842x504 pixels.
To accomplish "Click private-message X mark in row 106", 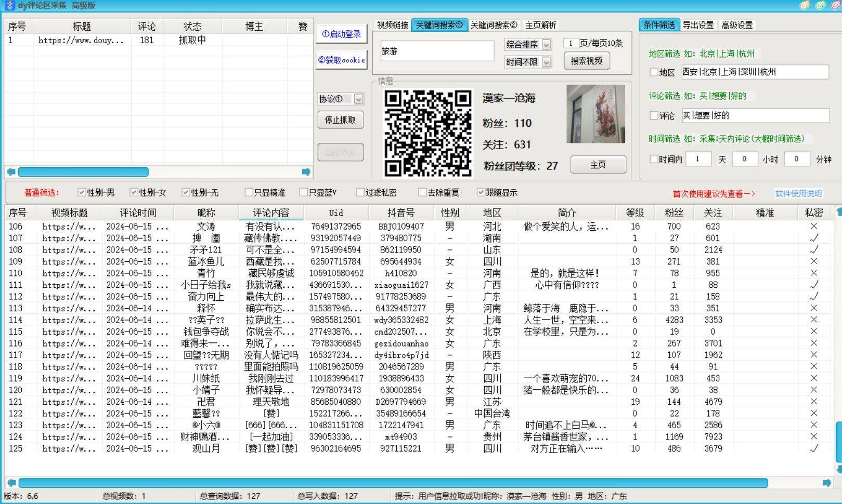I will [x=814, y=226].
